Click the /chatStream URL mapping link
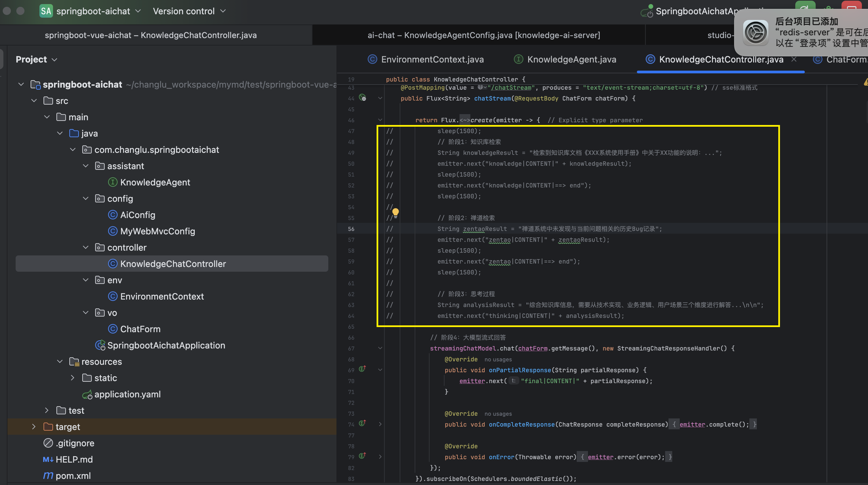Viewport: 868px width, 485px height. point(511,88)
